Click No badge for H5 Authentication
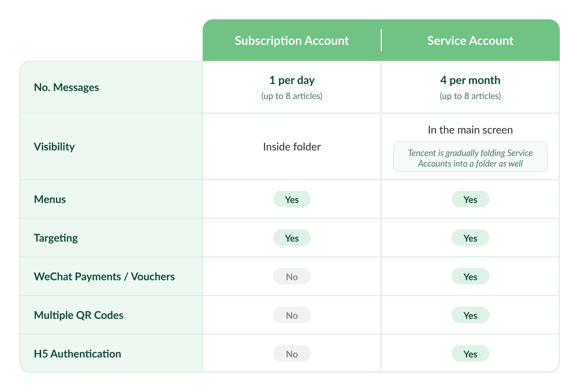579x392 pixels. (292, 354)
